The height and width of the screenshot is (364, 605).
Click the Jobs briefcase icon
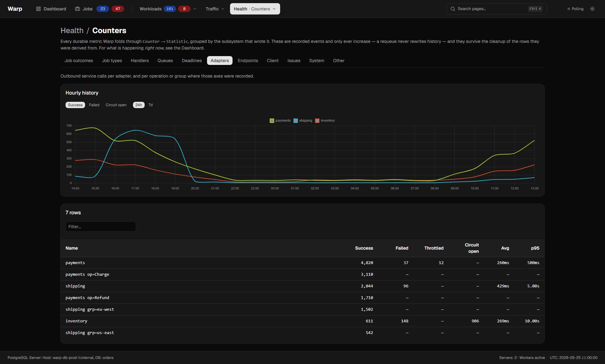click(78, 9)
